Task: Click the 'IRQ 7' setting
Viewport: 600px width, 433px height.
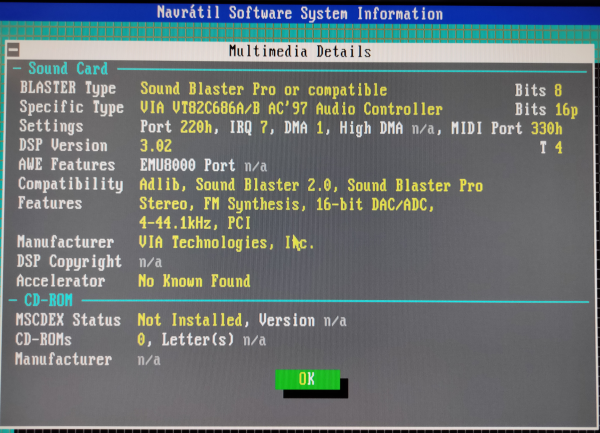Action: pos(248,128)
